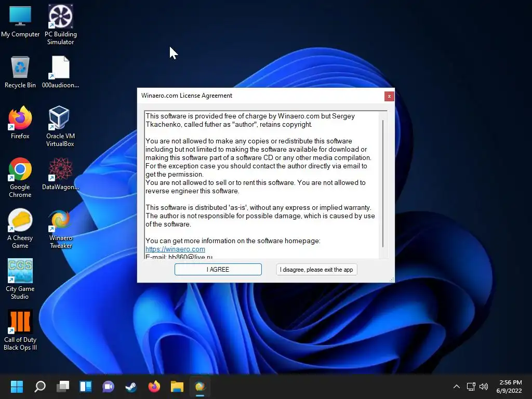This screenshot has height=399, width=532.
Task: Select the DataWagon desktop shortcut
Action: [60, 174]
